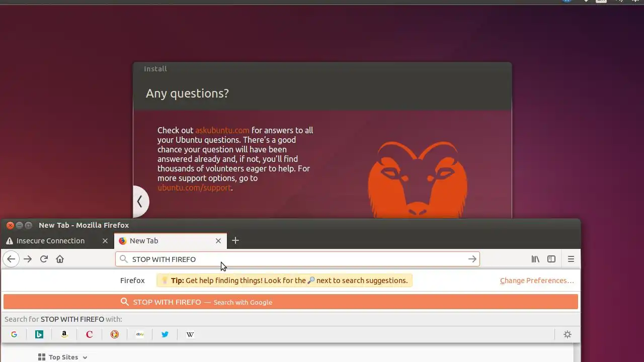Click the go arrow in the address bar
644x362 pixels.
tap(472, 259)
